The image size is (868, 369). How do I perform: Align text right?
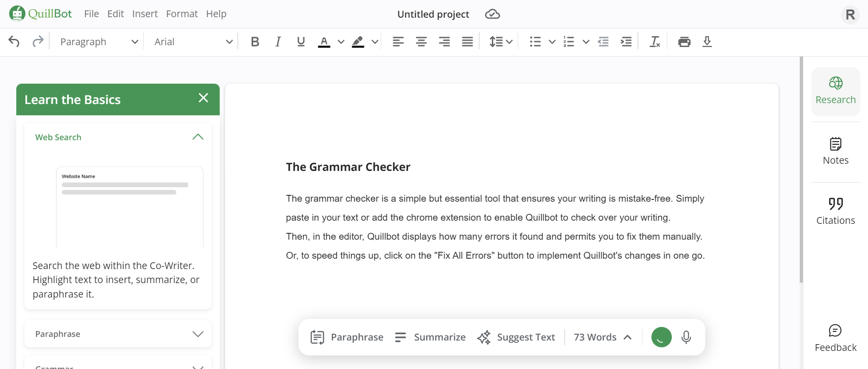click(444, 42)
